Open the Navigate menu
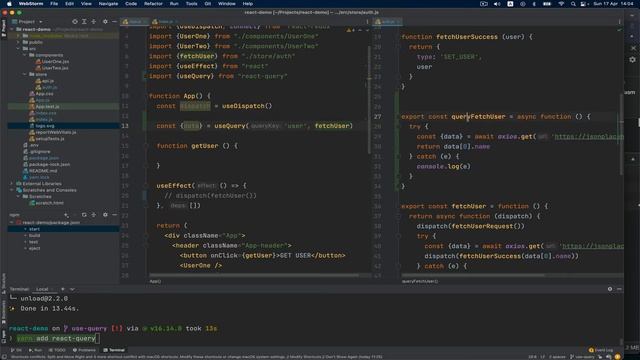 coord(108,4)
